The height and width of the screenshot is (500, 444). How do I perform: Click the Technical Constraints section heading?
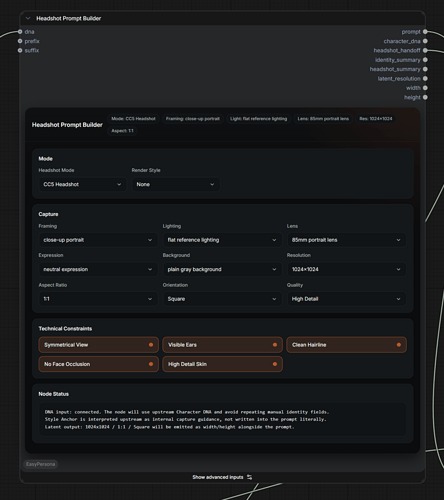click(x=65, y=329)
